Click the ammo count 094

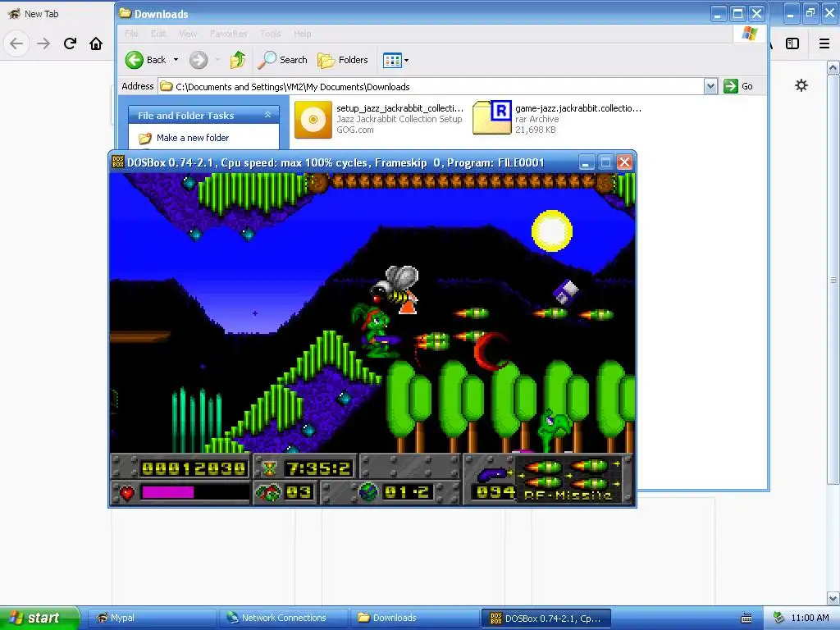[495, 492]
